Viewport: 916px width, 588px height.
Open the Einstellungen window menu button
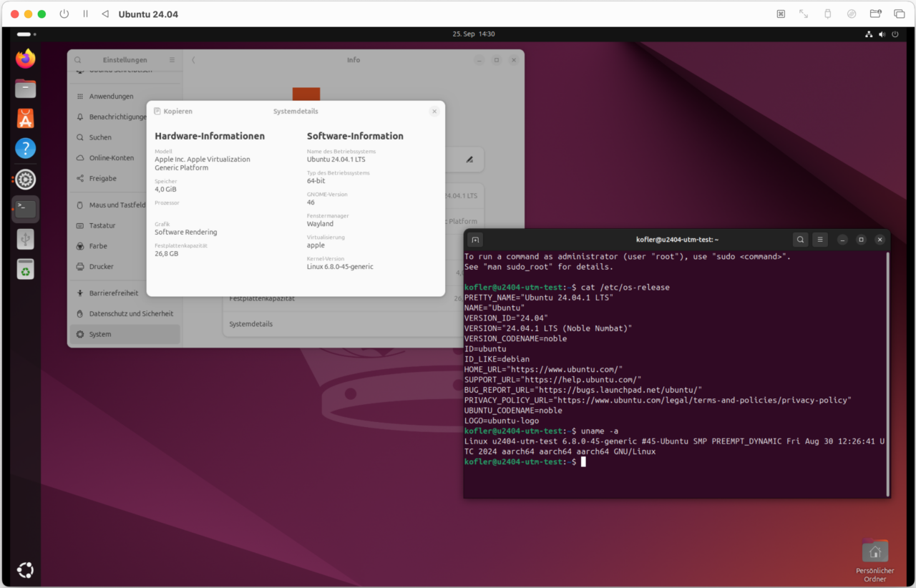pyautogui.click(x=171, y=59)
